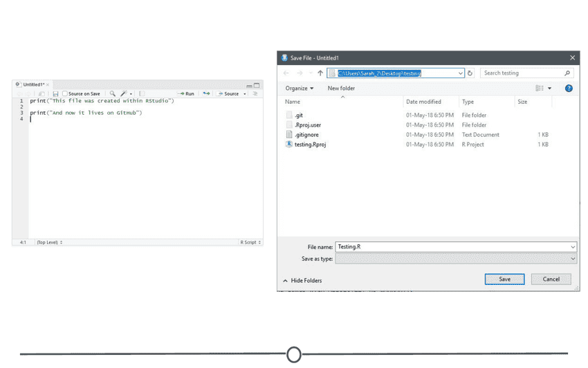Collapse with Hide Folders
The image size is (588, 368).
click(302, 281)
